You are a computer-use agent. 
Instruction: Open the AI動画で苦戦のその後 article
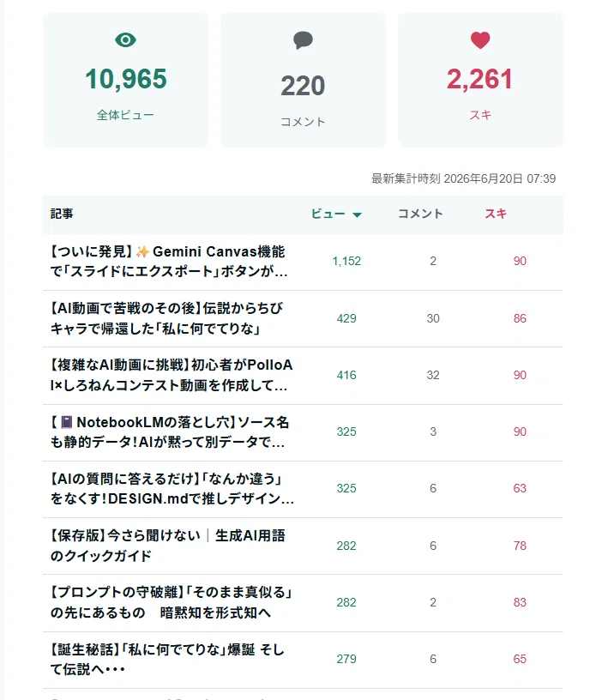166,318
